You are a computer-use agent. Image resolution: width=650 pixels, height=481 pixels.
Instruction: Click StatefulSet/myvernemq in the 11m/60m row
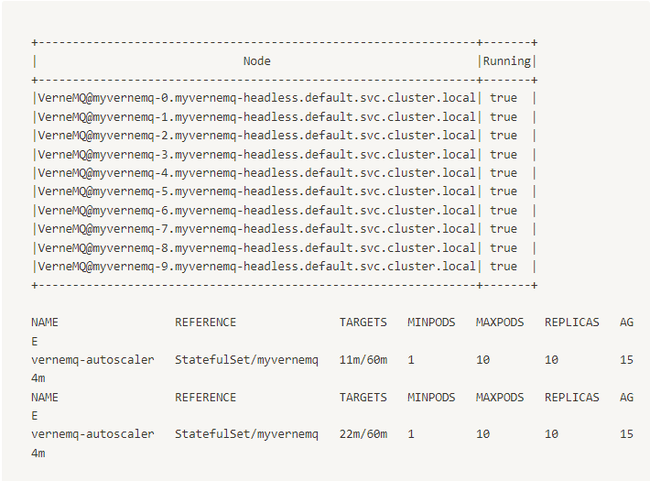pyautogui.click(x=246, y=360)
